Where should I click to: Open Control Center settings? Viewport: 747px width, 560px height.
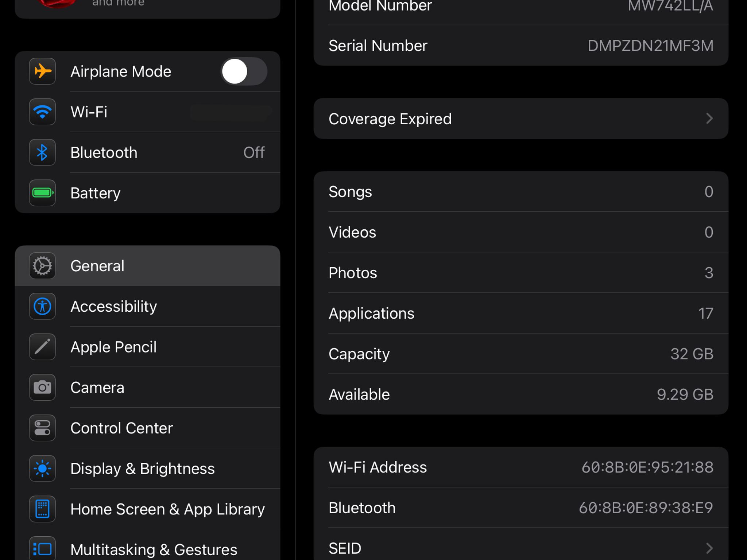[x=148, y=428]
